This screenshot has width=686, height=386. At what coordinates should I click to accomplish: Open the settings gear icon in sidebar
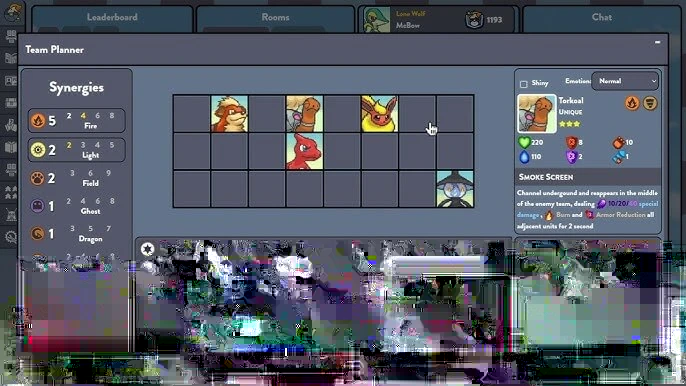pos(11,237)
